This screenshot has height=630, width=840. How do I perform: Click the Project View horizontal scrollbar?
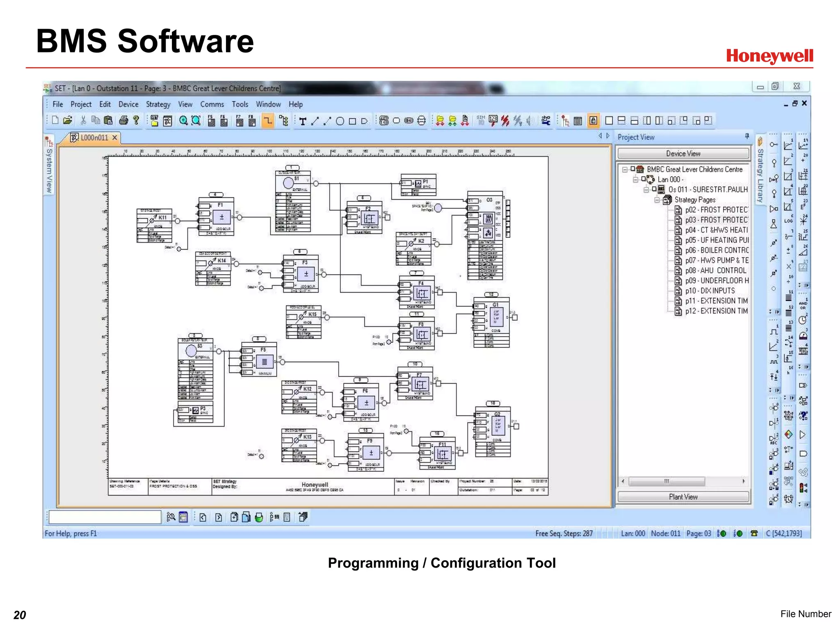pos(667,481)
